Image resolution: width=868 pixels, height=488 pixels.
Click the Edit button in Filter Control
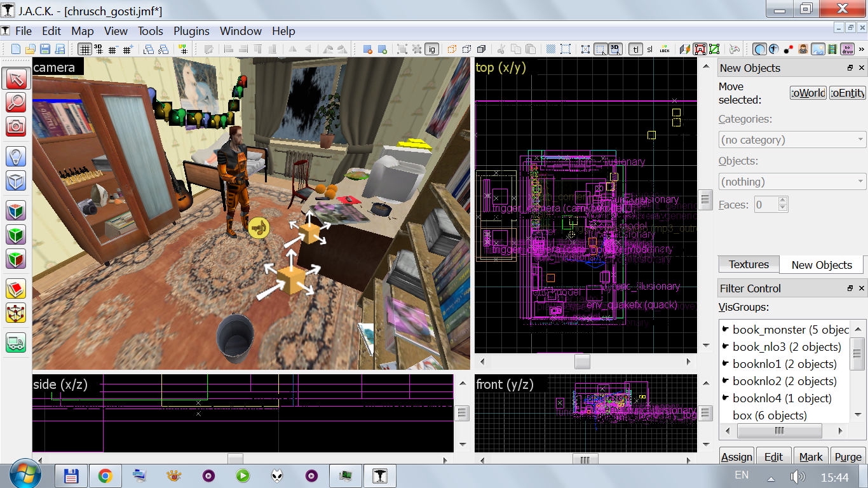[x=773, y=456]
